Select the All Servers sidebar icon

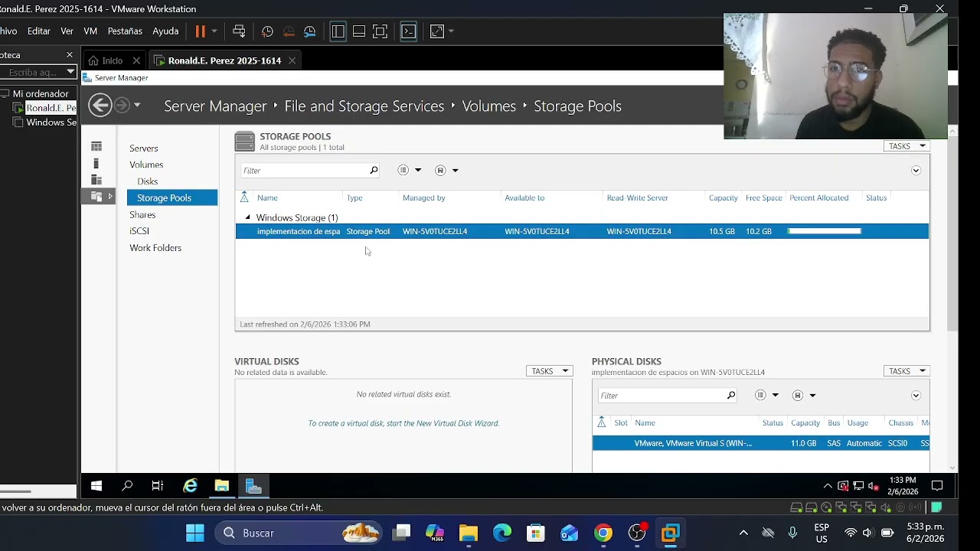[96, 180]
